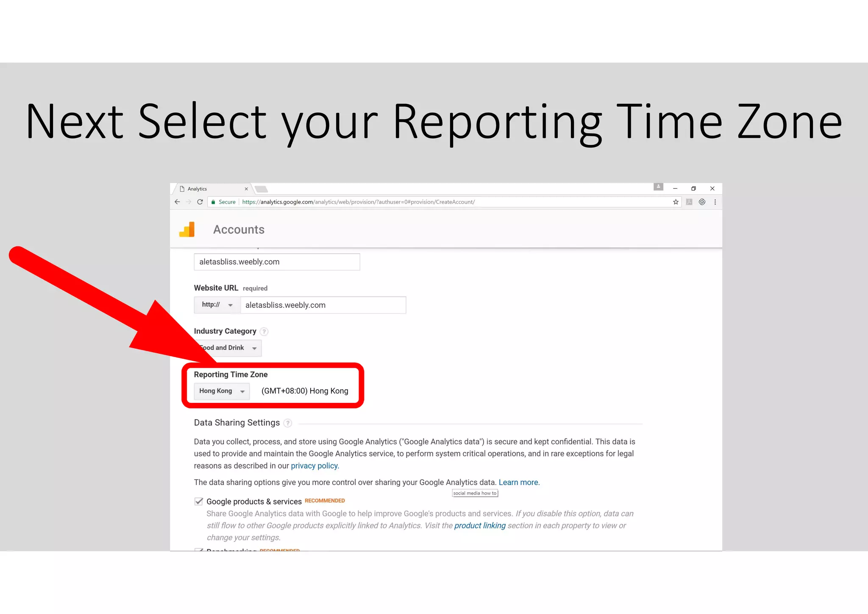868x614 pixels.
Task: Restore down the Chrome window
Action: click(x=693, y=189)
